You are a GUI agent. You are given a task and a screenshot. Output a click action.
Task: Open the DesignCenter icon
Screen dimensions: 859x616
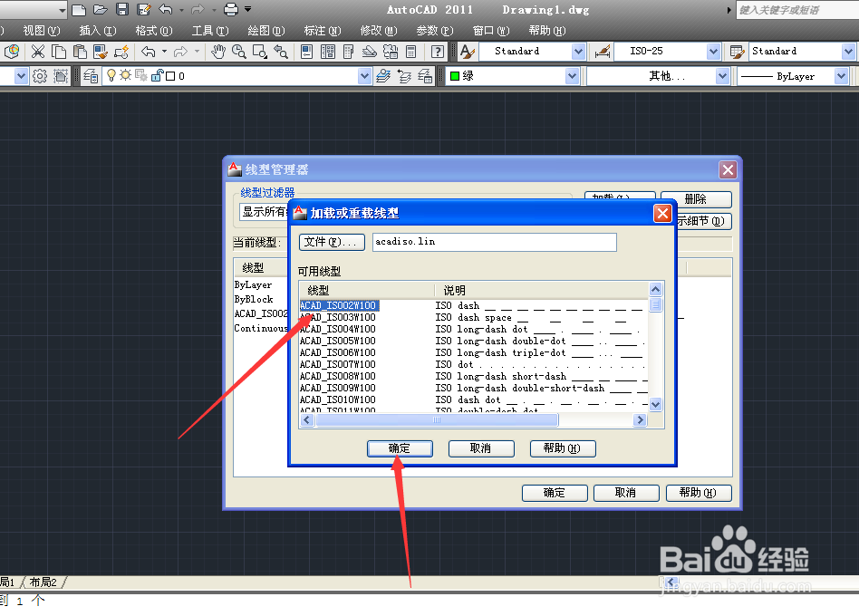tap(328, 52)
